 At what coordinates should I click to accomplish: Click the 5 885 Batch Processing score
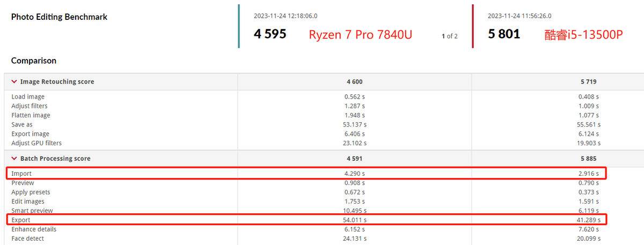pyautogui.click(x=588, y=159)
